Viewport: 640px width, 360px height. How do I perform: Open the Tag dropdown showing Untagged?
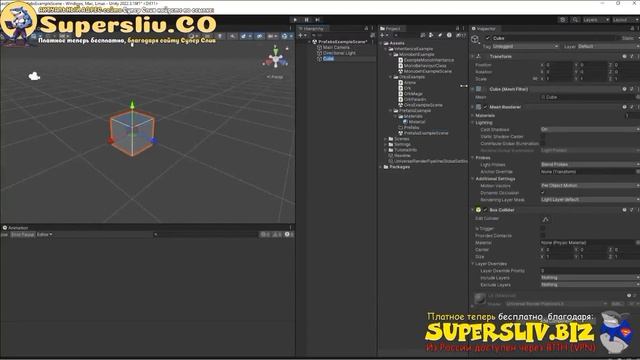tap(525, 47)
